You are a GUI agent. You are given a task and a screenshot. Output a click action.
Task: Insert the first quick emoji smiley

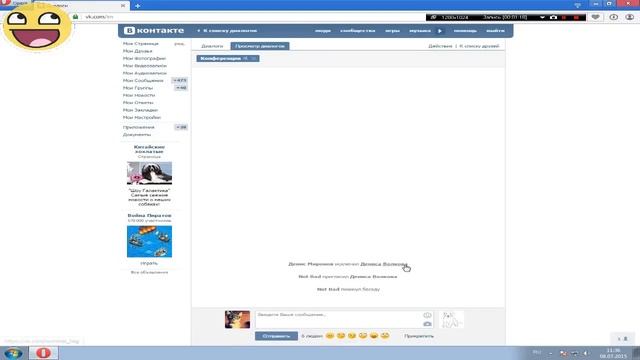tap(330, 336)
